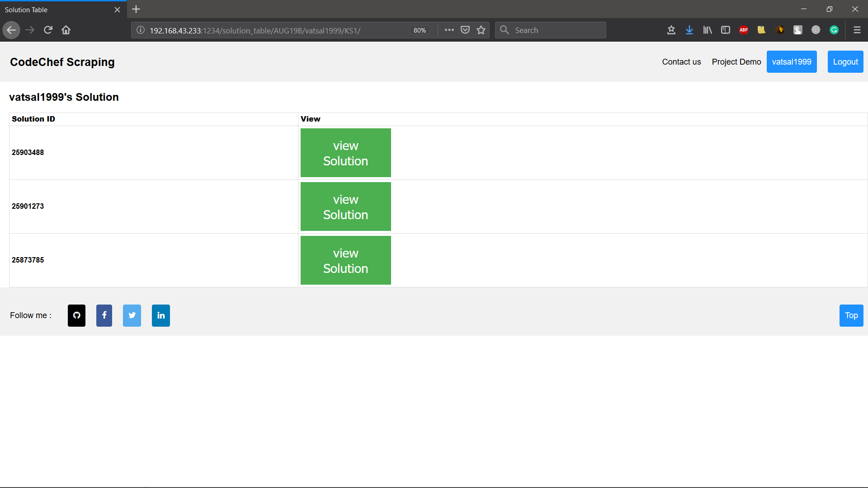Reset the 80% zoom level indicator
868x488 pixels.
(x=420, y=30)
